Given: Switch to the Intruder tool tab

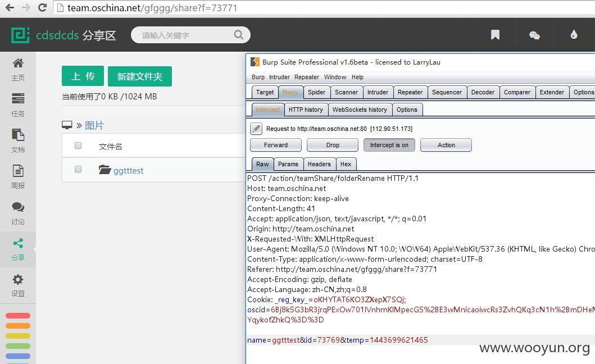Looking at the screenshot, I should 378,92.
